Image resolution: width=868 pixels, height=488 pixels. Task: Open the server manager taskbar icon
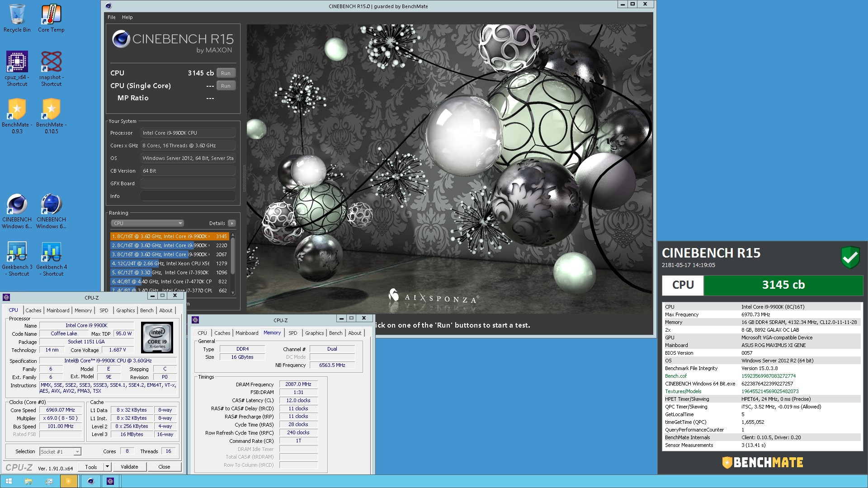[49, 481]
